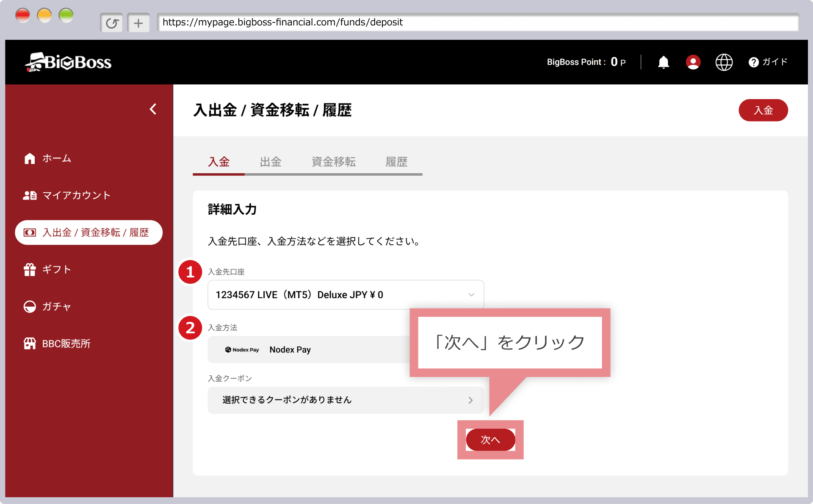This screenshot has height=504, width=813.
Task: Open ガチャ in sidebar
Action: tap(47, 307)
